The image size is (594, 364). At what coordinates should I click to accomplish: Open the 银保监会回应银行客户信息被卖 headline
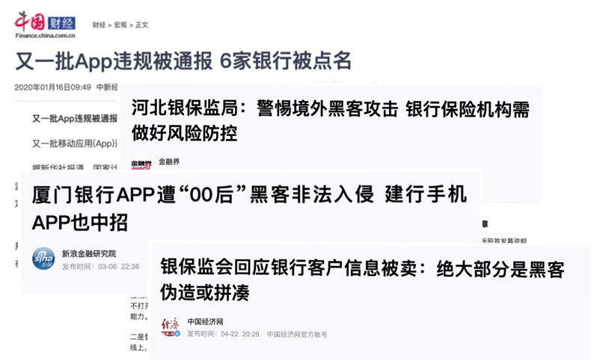[362, 280]
